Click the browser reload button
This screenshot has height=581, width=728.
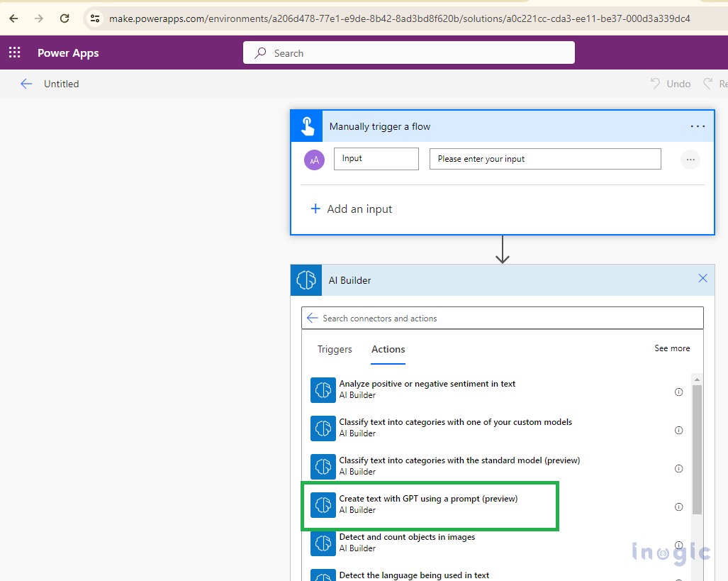tap(65, 18)
